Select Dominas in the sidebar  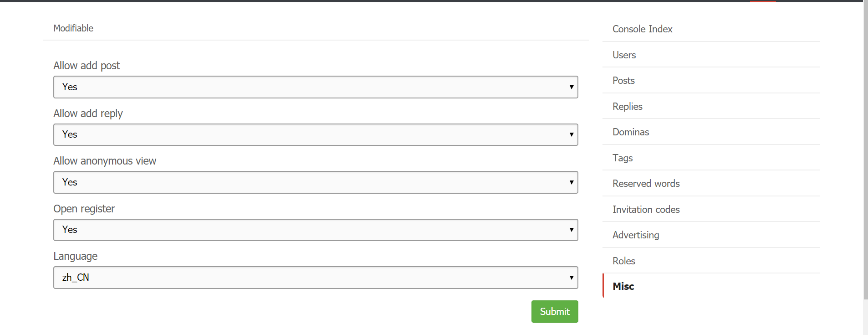point(631,132)
